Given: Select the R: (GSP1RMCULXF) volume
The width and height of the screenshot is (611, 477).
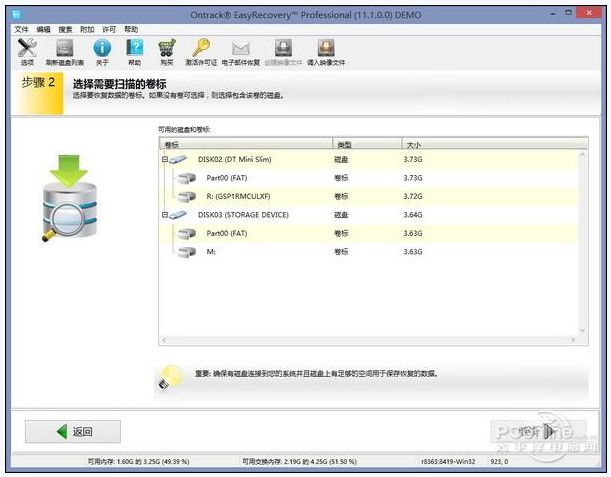Looking at the screenshot, I should pyautogui.click(x=368, y=196).
